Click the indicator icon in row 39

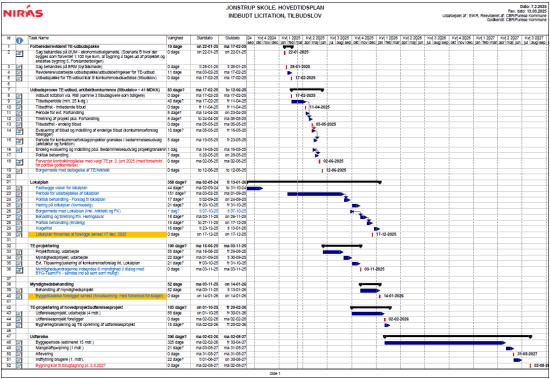coord(19,291)
